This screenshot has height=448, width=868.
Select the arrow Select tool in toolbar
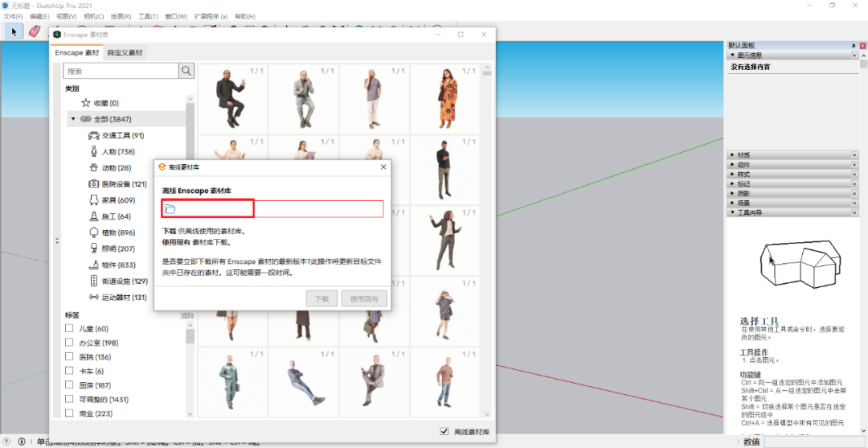14,31
